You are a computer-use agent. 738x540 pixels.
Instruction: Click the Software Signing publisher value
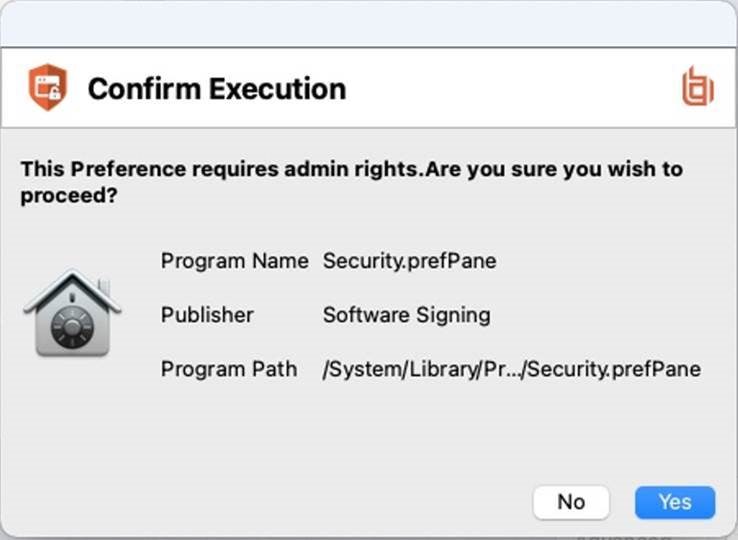pos(406,315)
